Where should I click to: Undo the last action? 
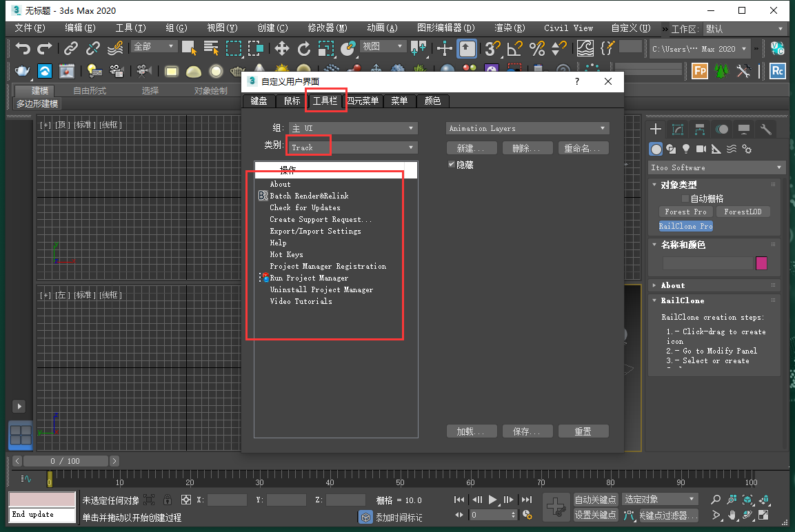[x=22, y=49]
